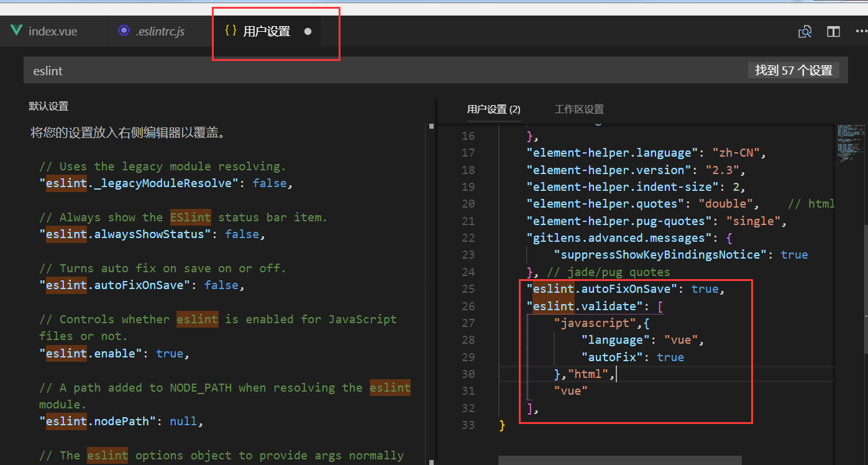This screenshot has height=465, width=868.
Task: Click the eslint.alwaysShowStatus default setting
Action: click(152, 234)
